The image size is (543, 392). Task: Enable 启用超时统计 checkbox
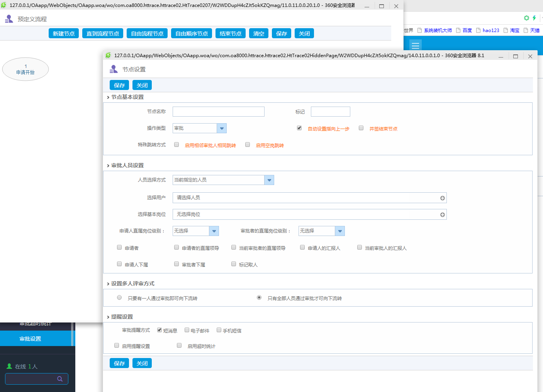[x=179, y=345]
